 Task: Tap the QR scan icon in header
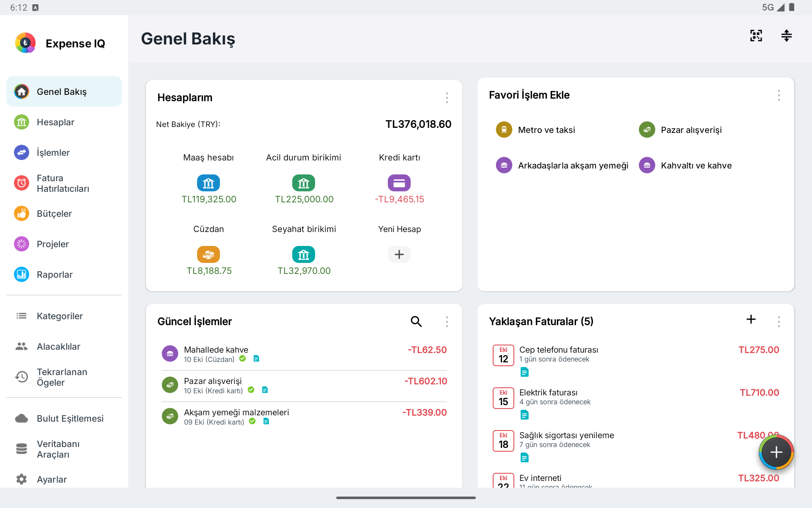(756, 36)
